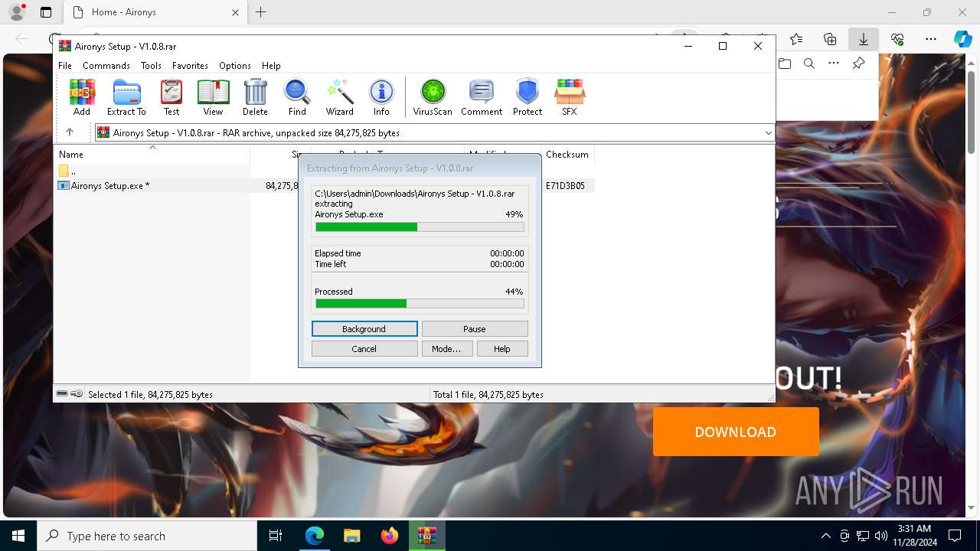Click the Delete toolbar icon
Viewport: 980px width, 551px height.
click(x=255, y=97)
